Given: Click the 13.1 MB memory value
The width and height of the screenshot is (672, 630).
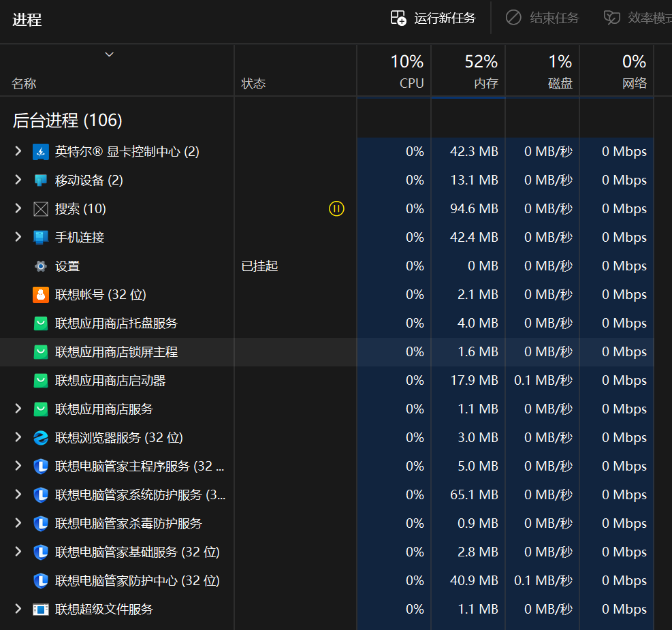Looking at the screenshot, I should pos(474,180).
